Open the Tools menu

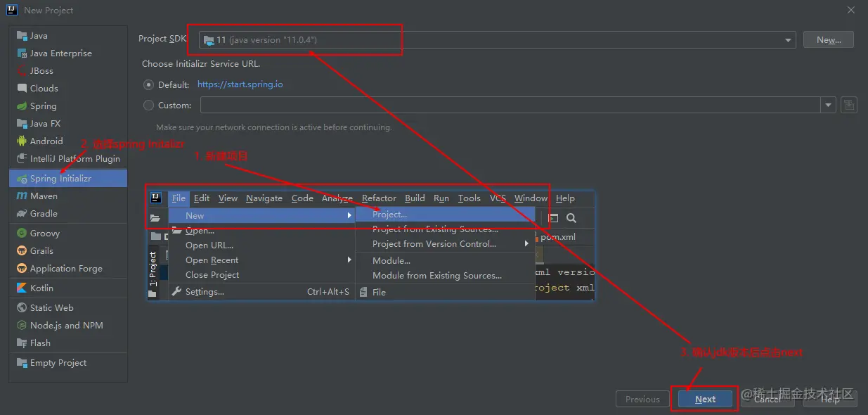(x=469, y=198)
